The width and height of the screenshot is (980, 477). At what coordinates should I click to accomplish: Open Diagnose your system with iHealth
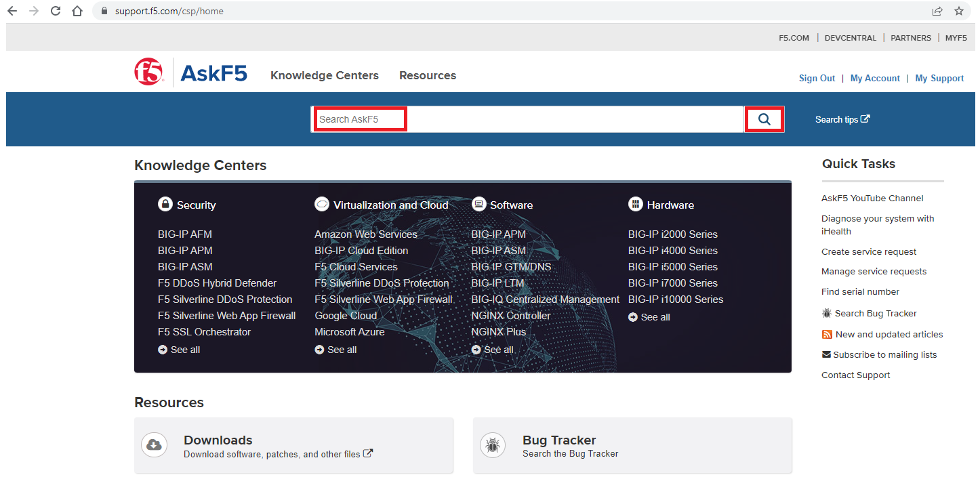[878, 225]
